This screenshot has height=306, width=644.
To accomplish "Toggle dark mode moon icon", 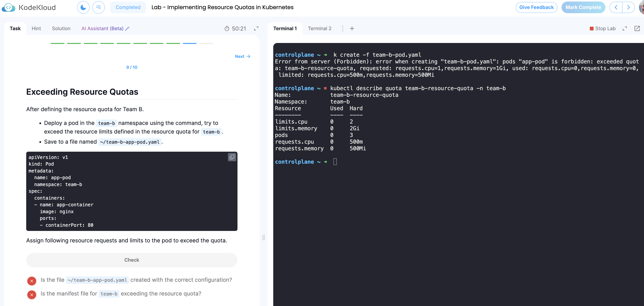I will [83, 7].
